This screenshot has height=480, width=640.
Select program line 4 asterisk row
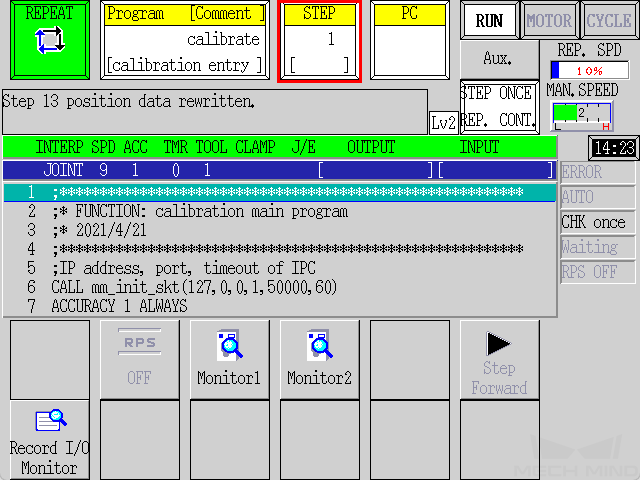[280, 249]
